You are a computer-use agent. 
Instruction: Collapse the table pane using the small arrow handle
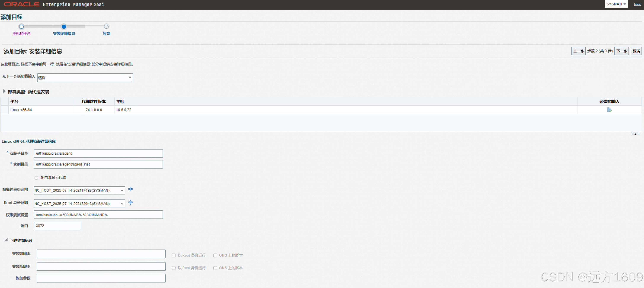click(635, 134)
